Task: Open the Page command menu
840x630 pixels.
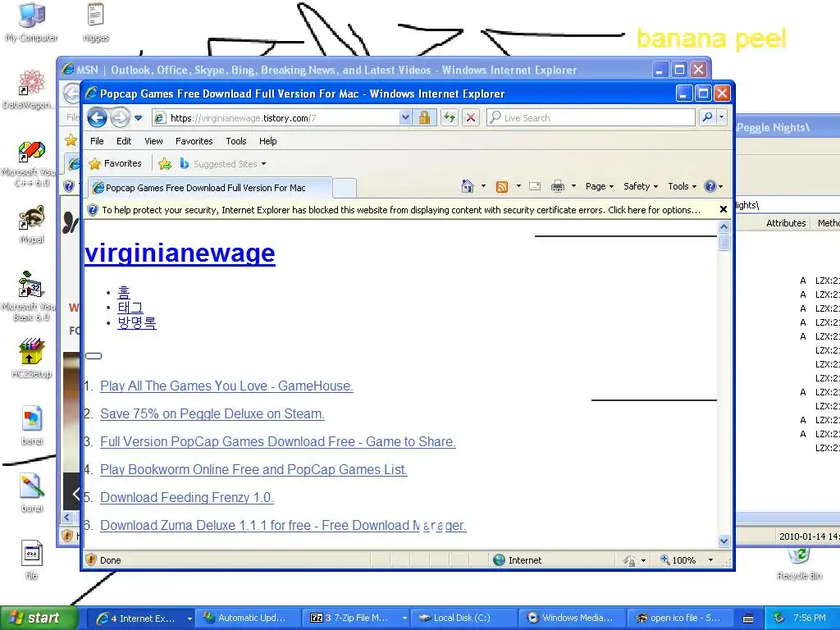Action: click(600, 186)
